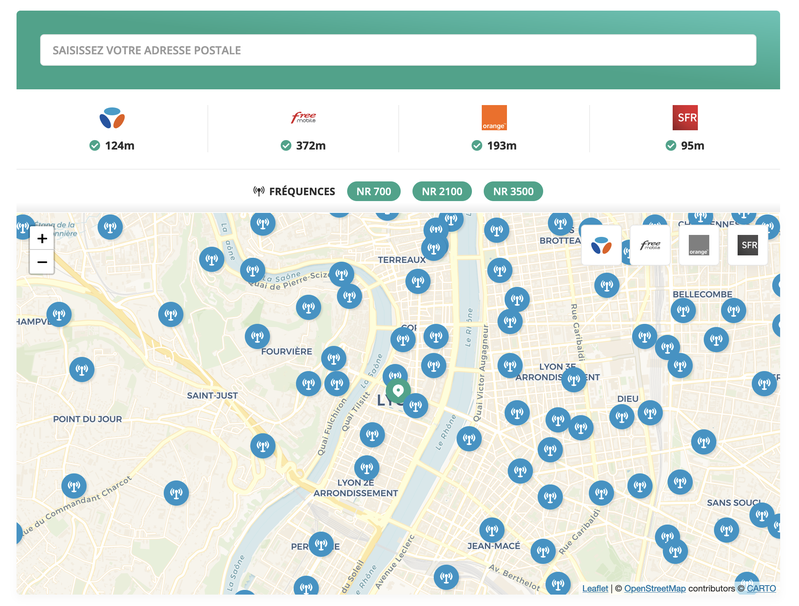The height and width of the screenshot is (606, 799).
Task: Click antenna marker above Lyon 2e Arrondissement label
Action: (x=366, y=467)
